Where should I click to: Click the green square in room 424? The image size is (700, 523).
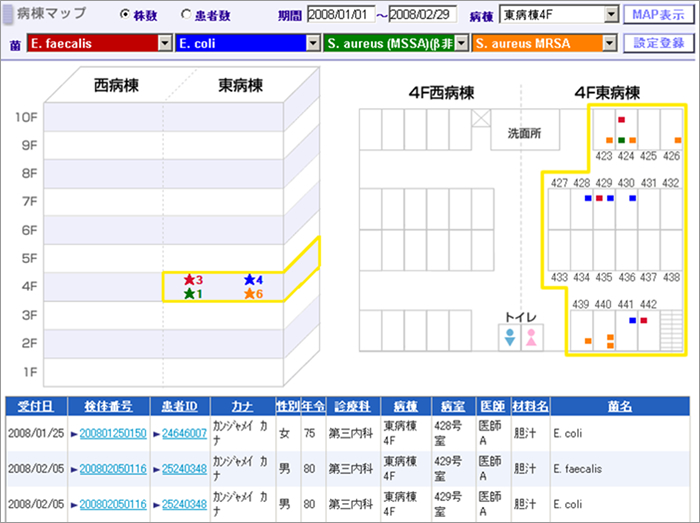pos(621,140)
